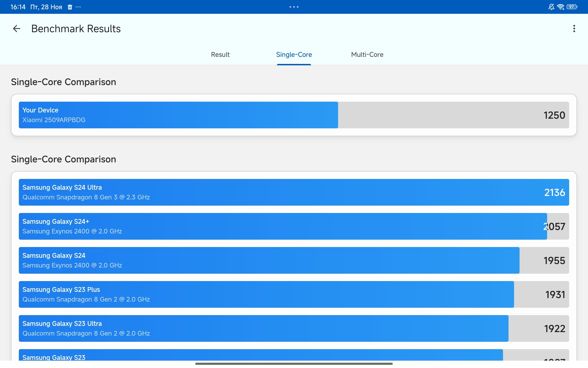Click the first Single-Core Comparison heading
This screenshot has width=588, height=368.
coord(63,82)
